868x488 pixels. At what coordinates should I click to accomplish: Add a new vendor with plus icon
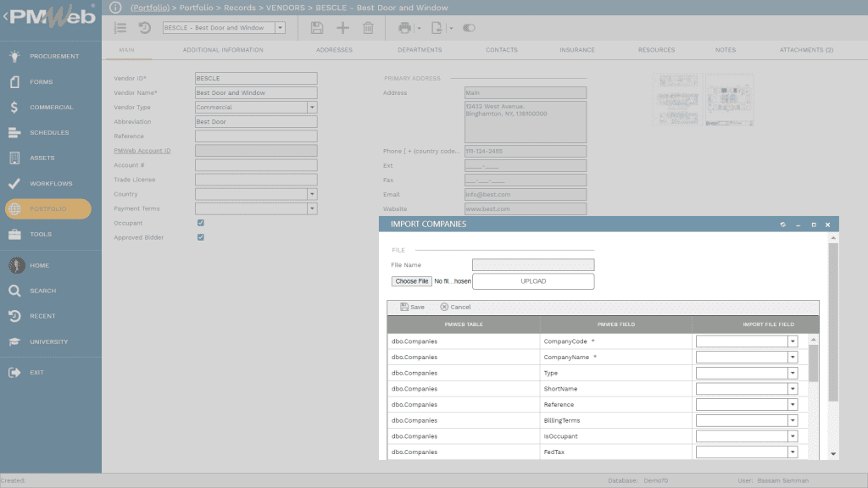[x=342, y=28]
